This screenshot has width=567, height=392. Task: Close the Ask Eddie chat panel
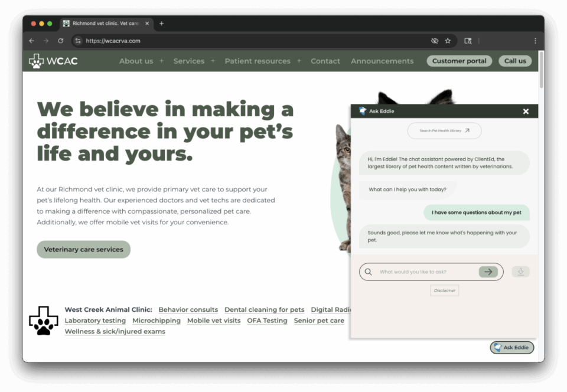[x=526, y=112]
